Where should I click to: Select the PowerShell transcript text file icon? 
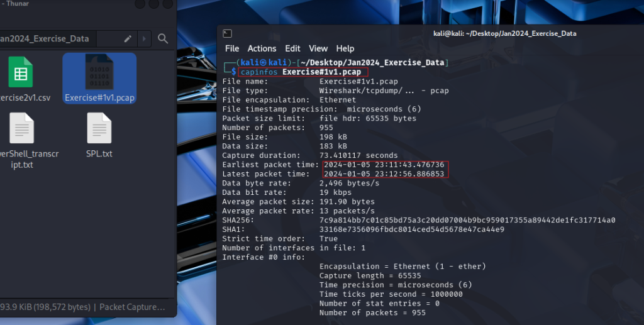coord(20,128)
